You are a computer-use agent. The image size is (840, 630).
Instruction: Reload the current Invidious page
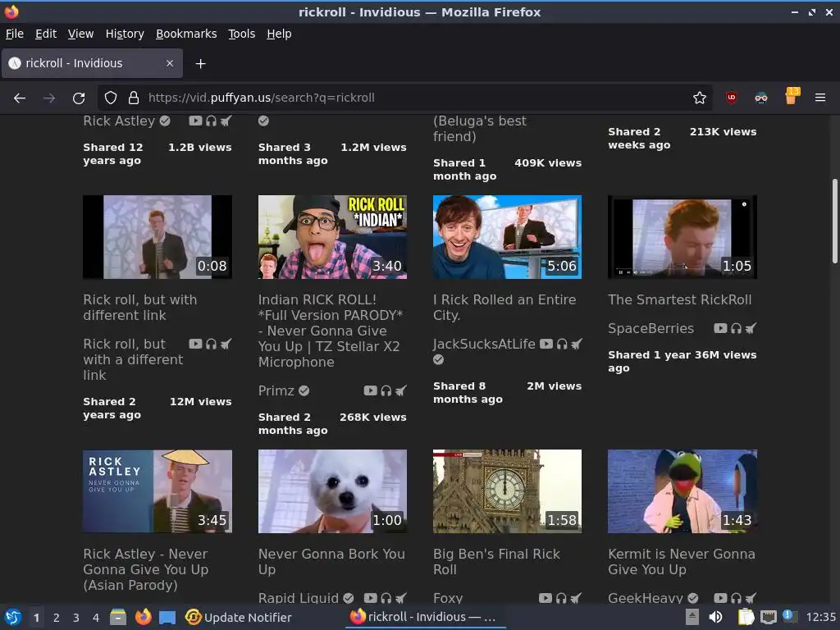pos(79,98)
